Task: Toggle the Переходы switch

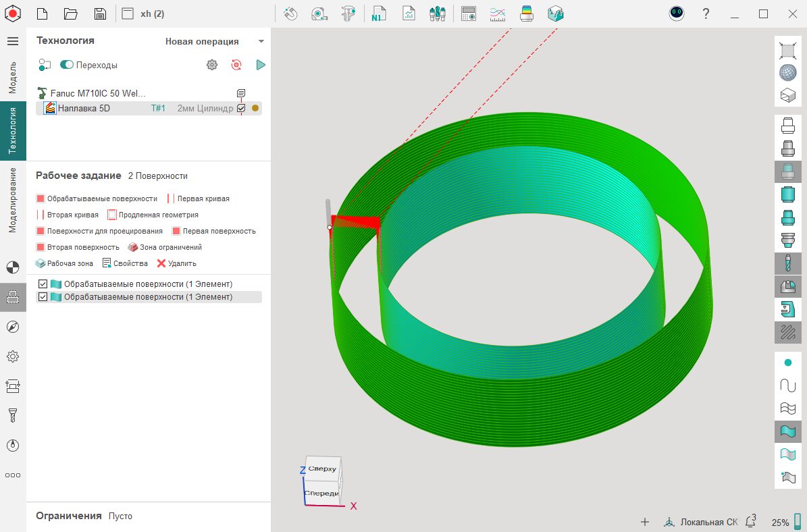Action: tap(67, 65)
